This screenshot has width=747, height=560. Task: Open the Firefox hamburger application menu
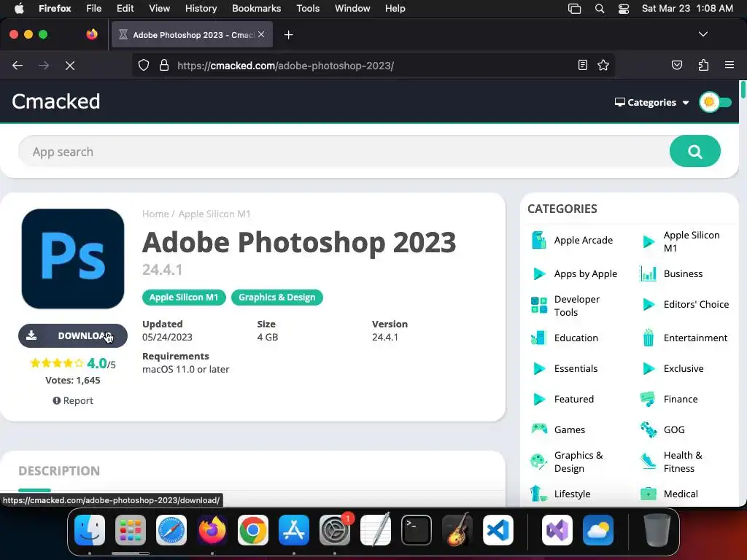click(729, 65)
